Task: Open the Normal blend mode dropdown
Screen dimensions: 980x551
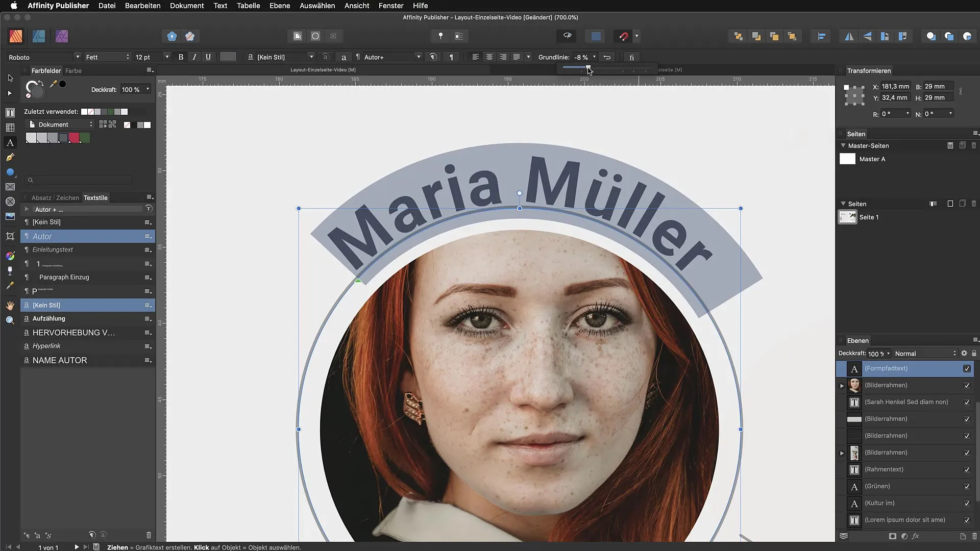Action: pyautogui.click(x=925, y=354)
